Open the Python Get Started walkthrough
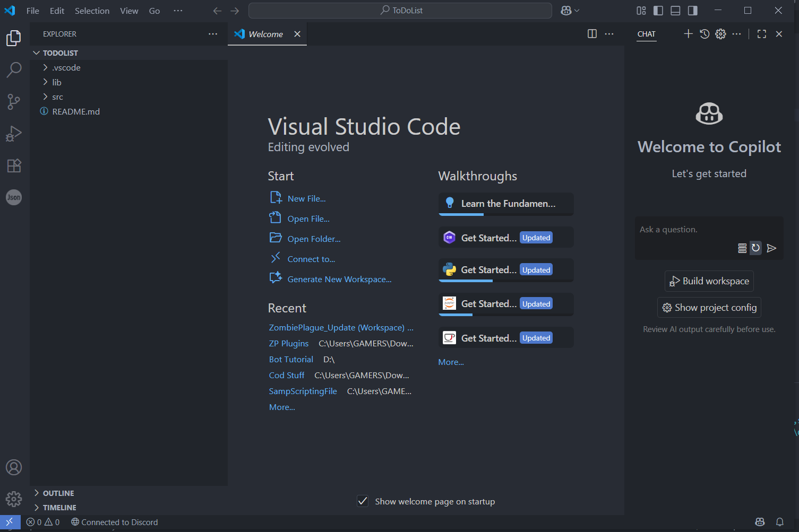Viewport: 799px width, 532px height. [506, 270]
